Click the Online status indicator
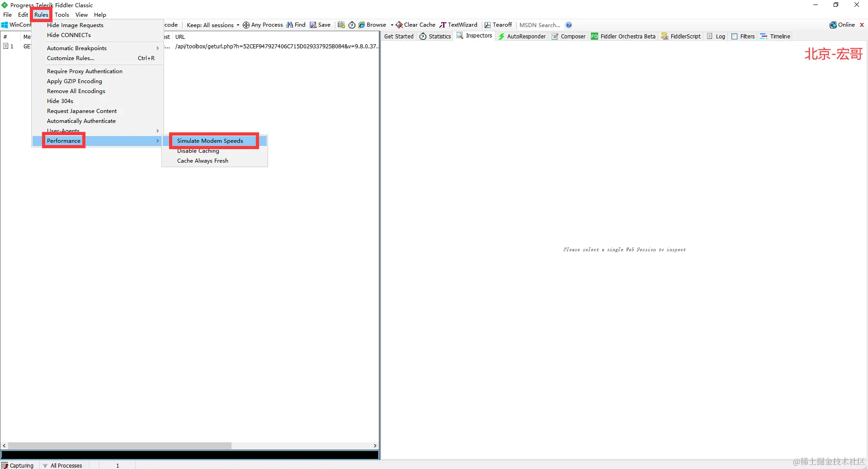This screenshot has width=868, height=469. 842,25
